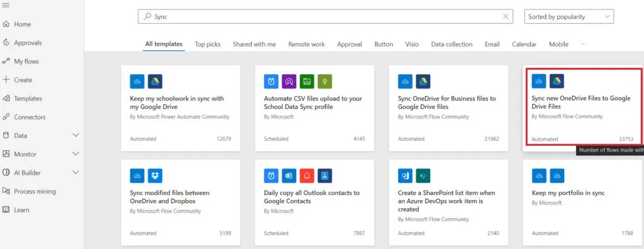Open Connectors in the sidebar
The width and height of the screenshot is (644, 249).
(30, 117)
